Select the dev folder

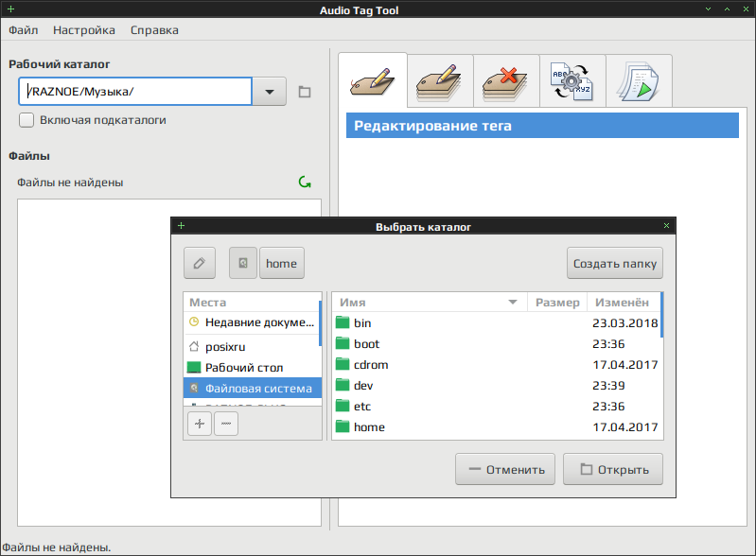(x=497, y=386)
